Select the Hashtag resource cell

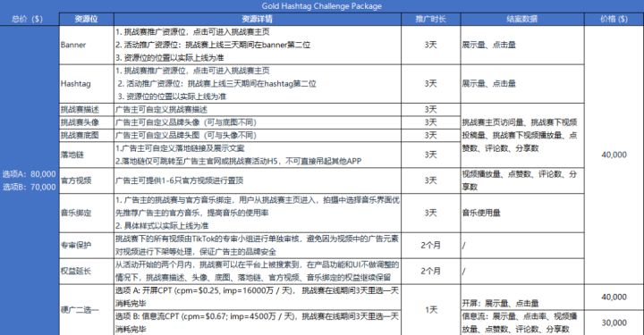coord(87,84)
